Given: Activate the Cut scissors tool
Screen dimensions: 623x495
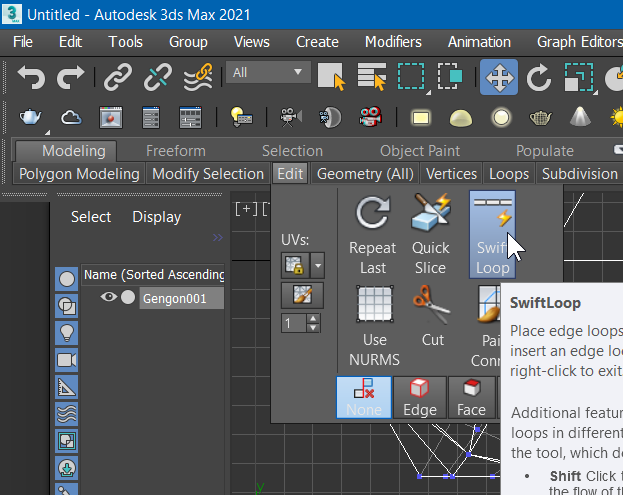Looking at the screenshot, I should coord(432,317).
